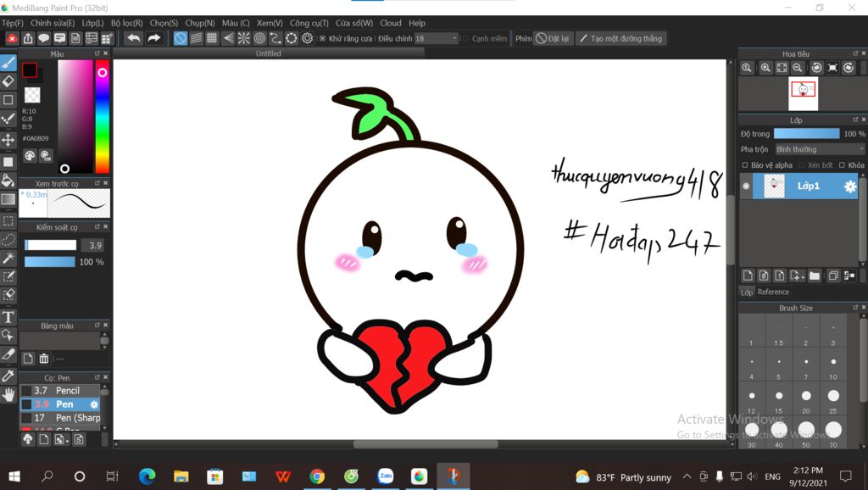Click the Undo arrow in toolbar
Screen dimensions: 868x490
tap(133, 38)
